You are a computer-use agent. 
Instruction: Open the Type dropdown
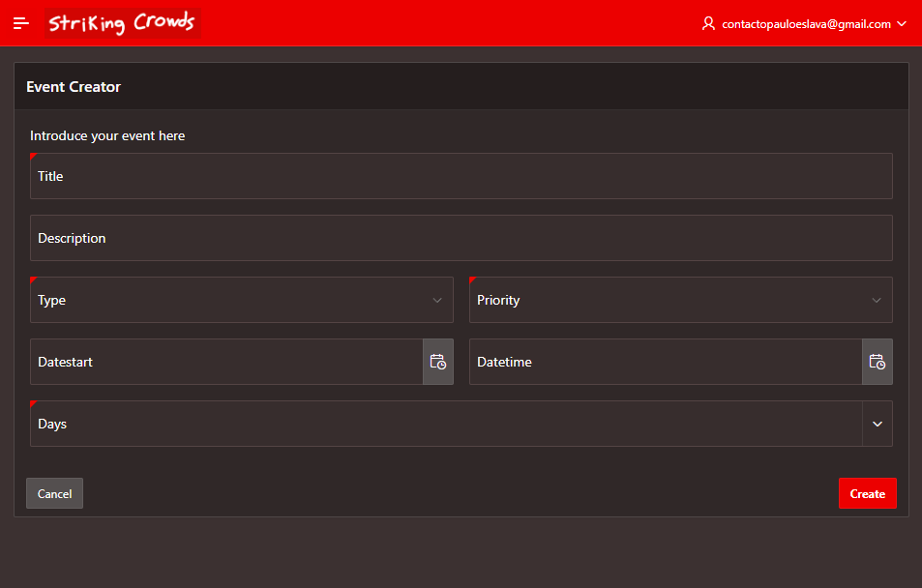[x=242, y=300]
